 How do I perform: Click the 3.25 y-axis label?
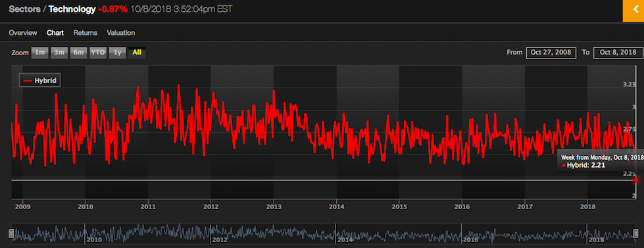coord(630,85)
